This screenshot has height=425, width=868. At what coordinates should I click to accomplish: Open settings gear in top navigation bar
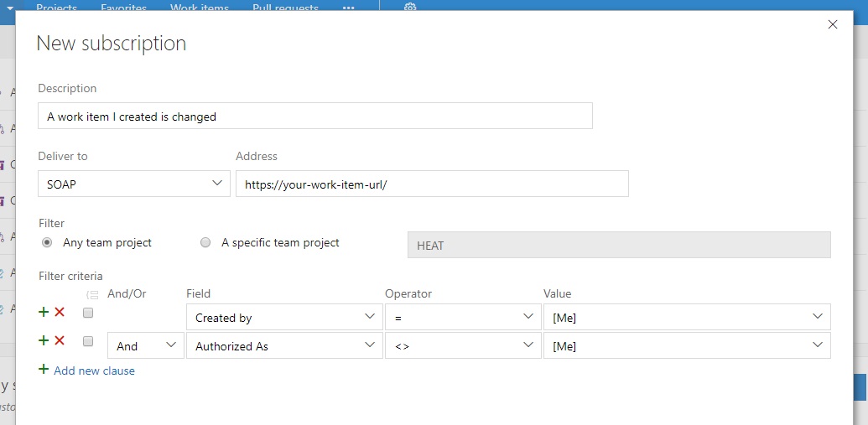pyautogui.click(x=410, y=8)
